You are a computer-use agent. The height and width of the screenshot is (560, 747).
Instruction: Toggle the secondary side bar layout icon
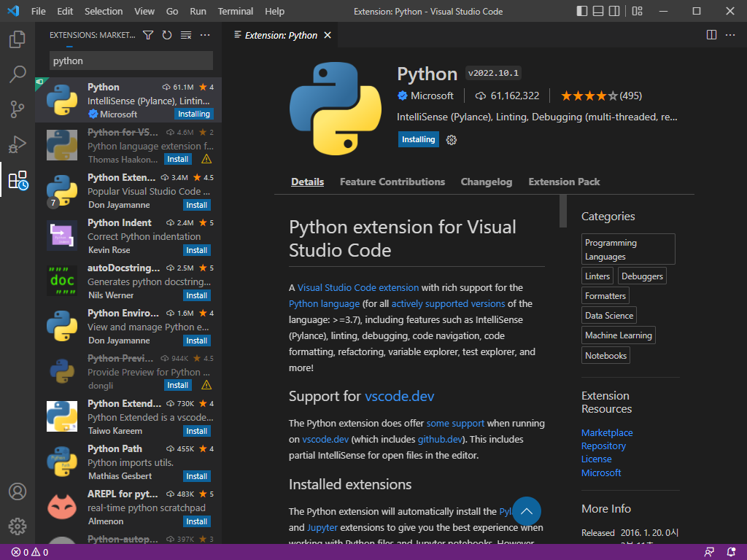coord(614,11)
